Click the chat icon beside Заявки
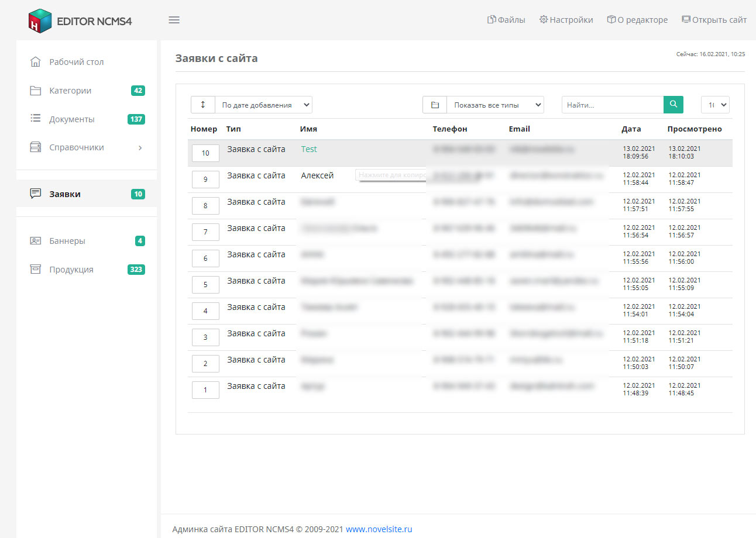 (x=36, y=194)
